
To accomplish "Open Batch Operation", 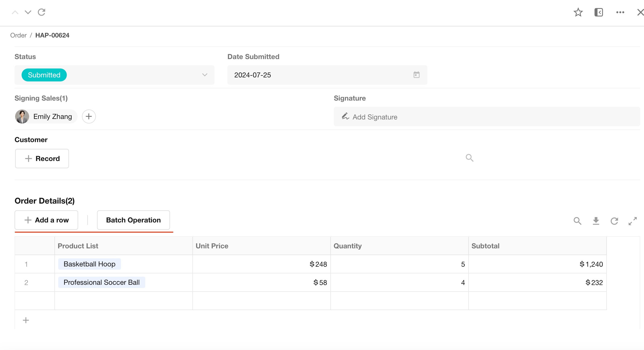I will point(133,220).
